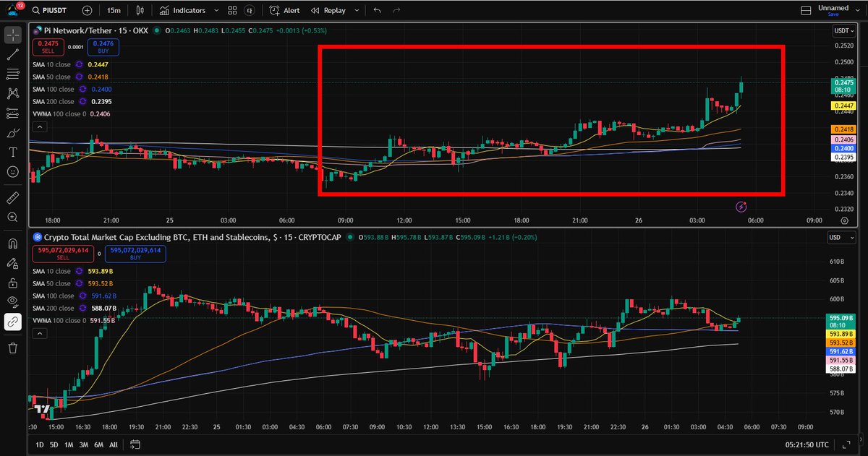
Task: Create an Alert
Action: [284, 11]
